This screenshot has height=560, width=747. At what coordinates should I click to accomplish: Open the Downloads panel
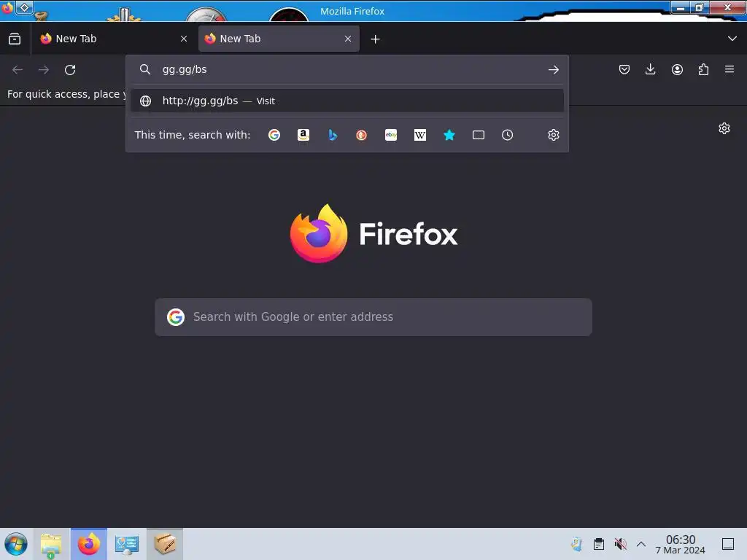tap(650, 69)
